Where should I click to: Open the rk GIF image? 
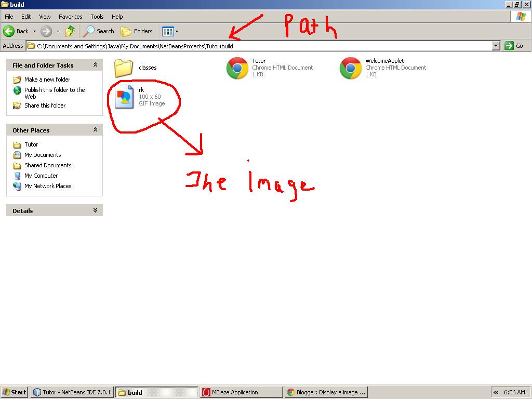123,96
